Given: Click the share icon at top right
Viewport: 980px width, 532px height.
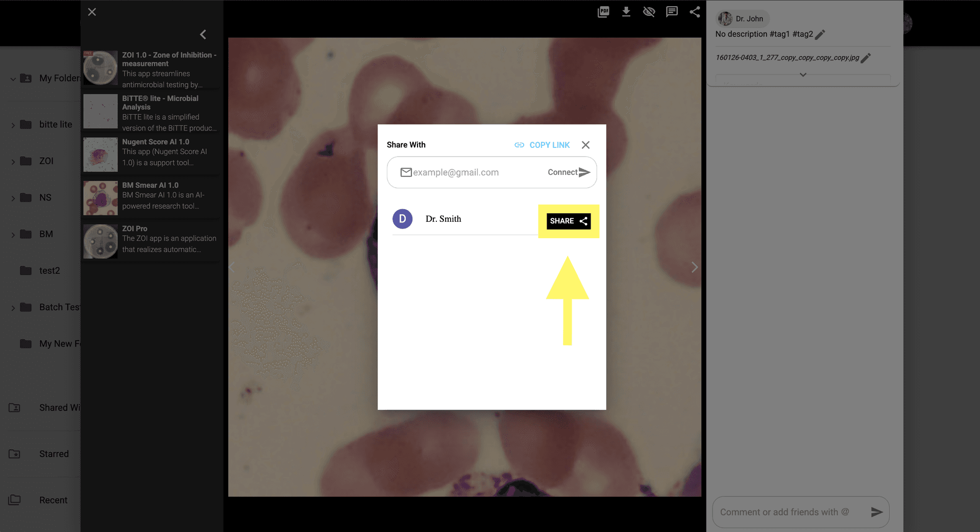Looking at the screenshot, I should click(x=695, y=11).
